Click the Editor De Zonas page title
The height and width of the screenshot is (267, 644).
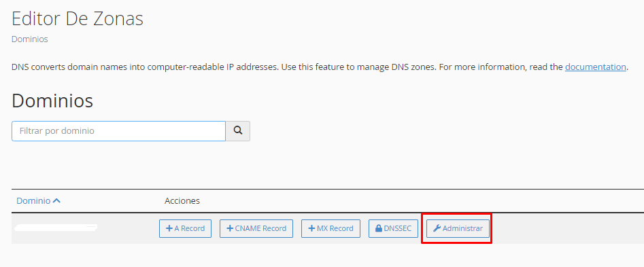coord(78,18)
